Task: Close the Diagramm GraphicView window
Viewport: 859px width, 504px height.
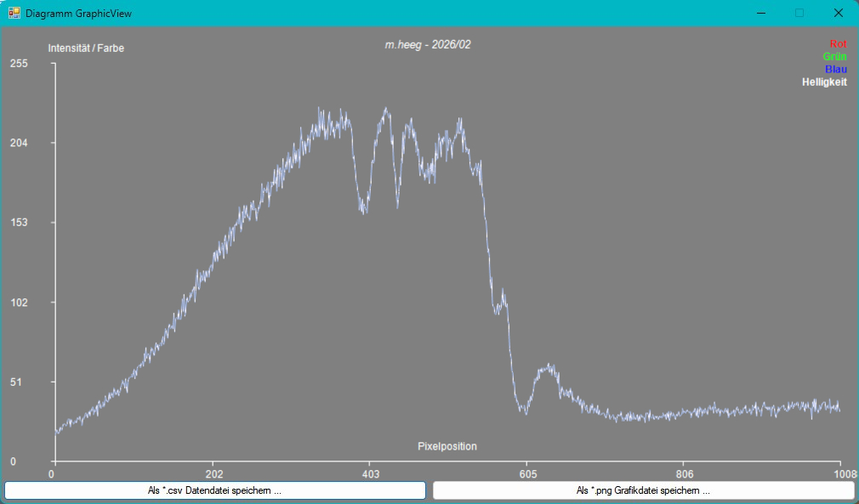Action: coord(839,13)
